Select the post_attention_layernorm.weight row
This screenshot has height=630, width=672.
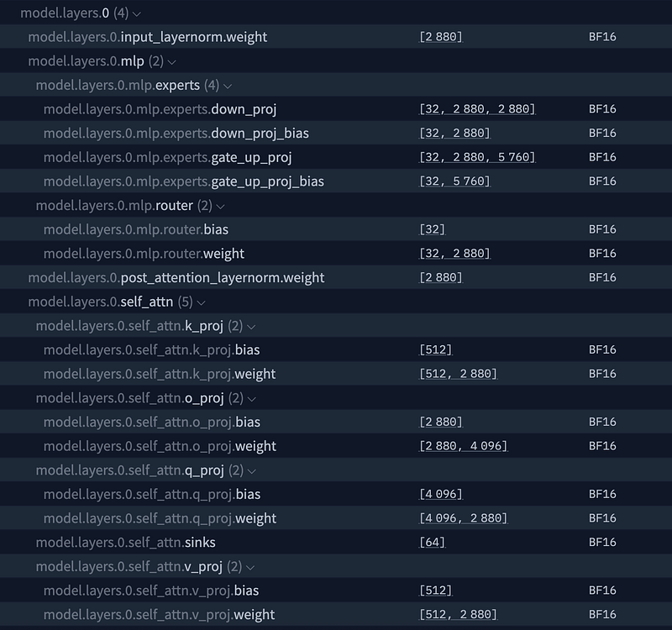336,277
